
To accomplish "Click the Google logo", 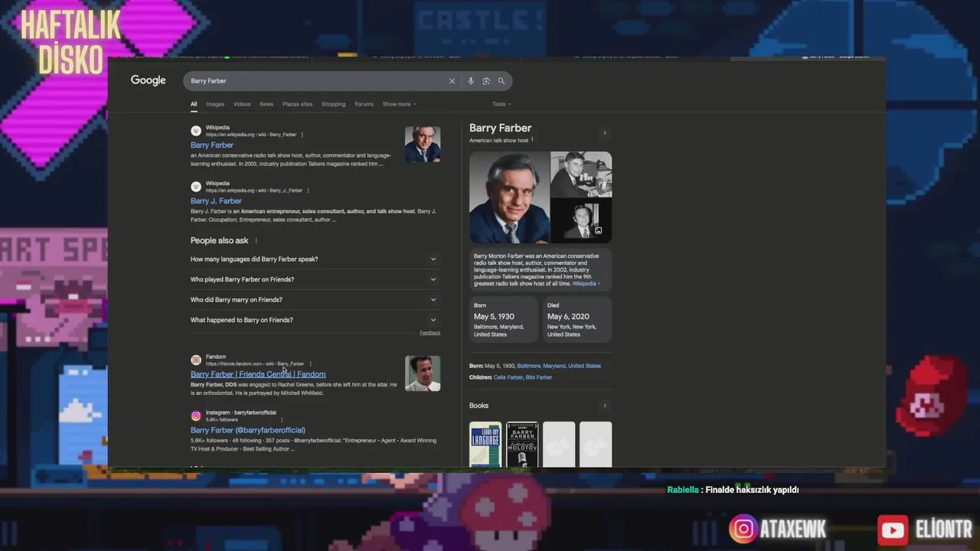I will tap(148, 80).
